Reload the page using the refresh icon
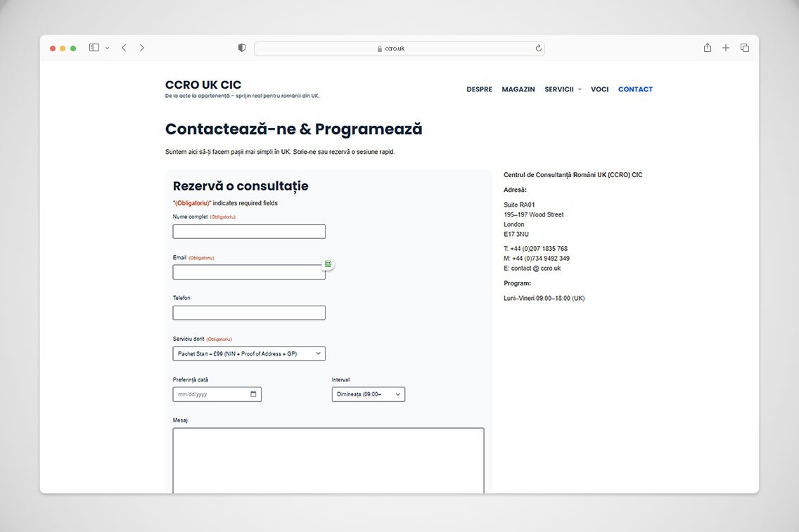 (538, 48)
